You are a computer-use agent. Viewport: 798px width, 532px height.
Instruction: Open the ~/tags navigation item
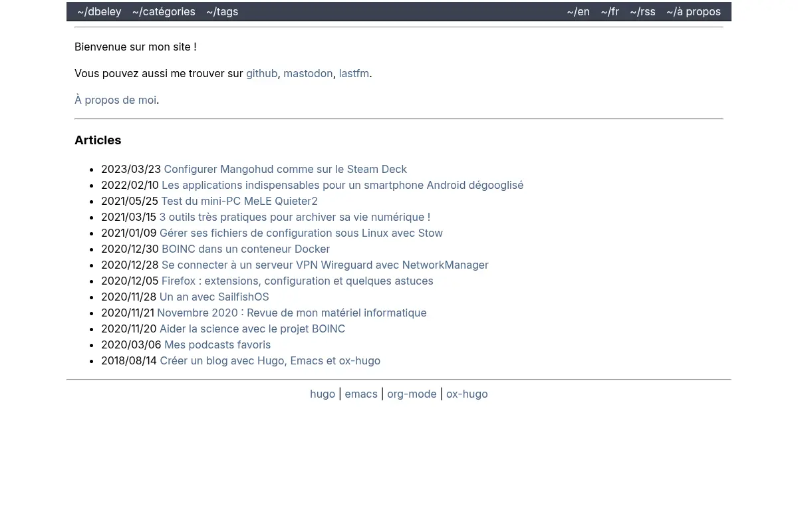[x=222, y=11]
